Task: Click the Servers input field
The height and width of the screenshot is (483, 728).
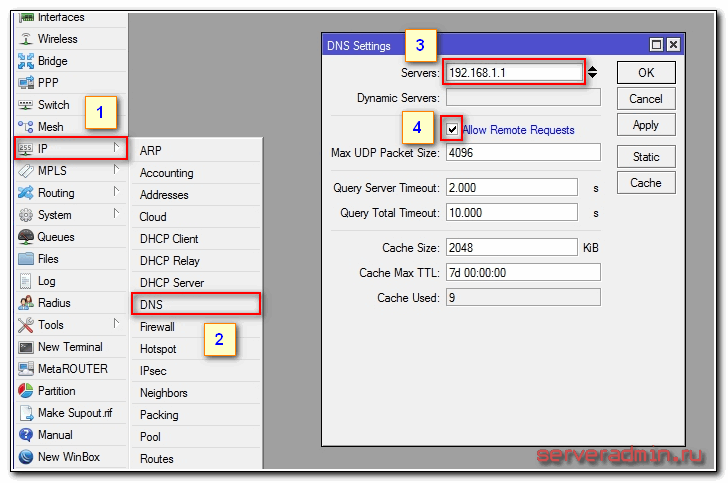Action: [514, 72]
